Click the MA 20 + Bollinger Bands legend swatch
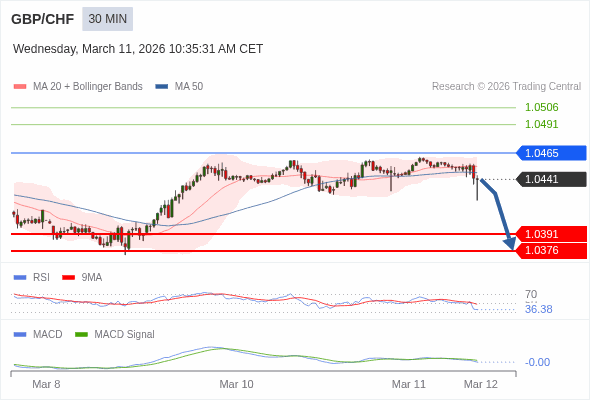The width and height of the screenshot is (590, 400). click(20, 87)
